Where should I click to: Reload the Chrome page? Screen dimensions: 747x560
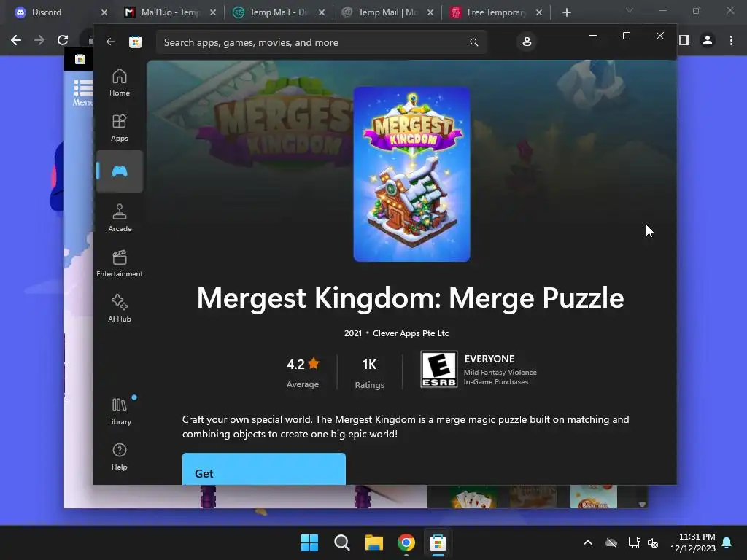63,40
